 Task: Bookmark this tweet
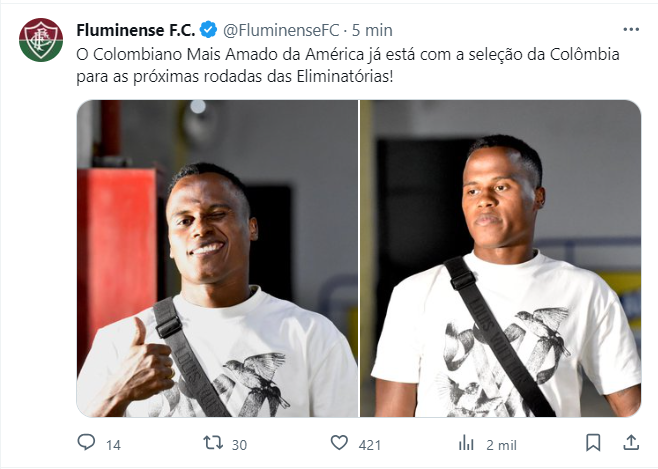coord(593,443)
